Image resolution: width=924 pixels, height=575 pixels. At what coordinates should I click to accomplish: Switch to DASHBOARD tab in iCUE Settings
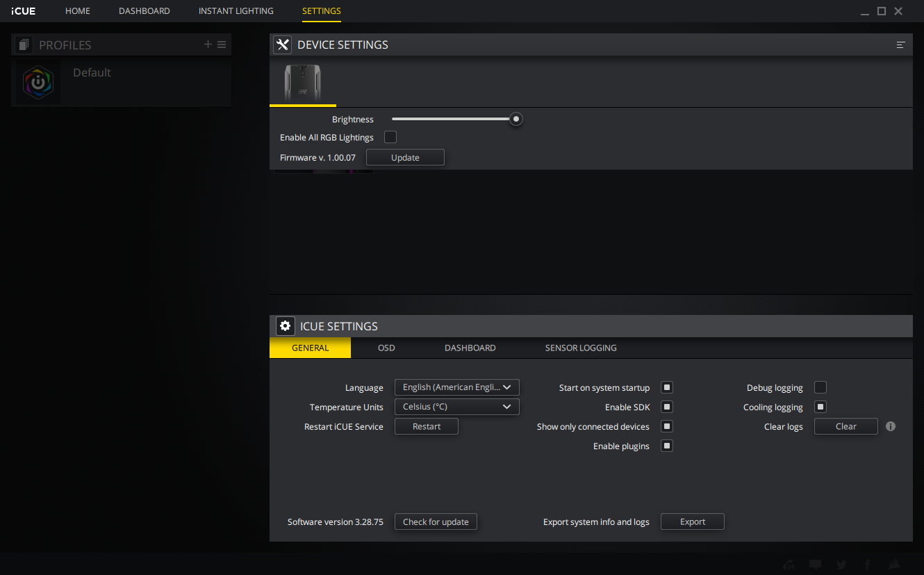[470, 348]
